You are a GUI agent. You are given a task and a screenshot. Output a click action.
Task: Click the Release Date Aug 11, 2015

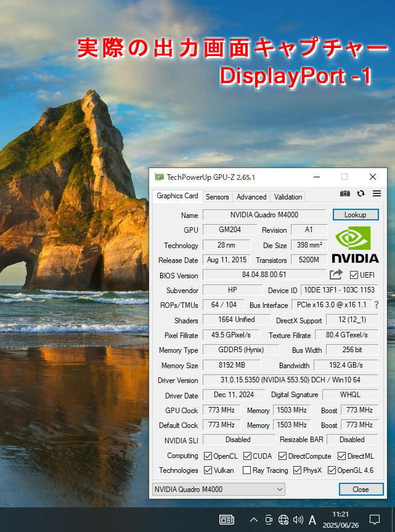pyautogui.click(x=227, y=260)
